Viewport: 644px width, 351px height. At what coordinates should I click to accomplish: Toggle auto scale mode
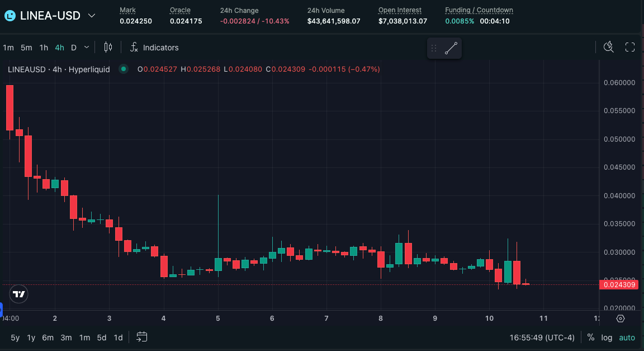pyautogui.click(x=627, y=338)
